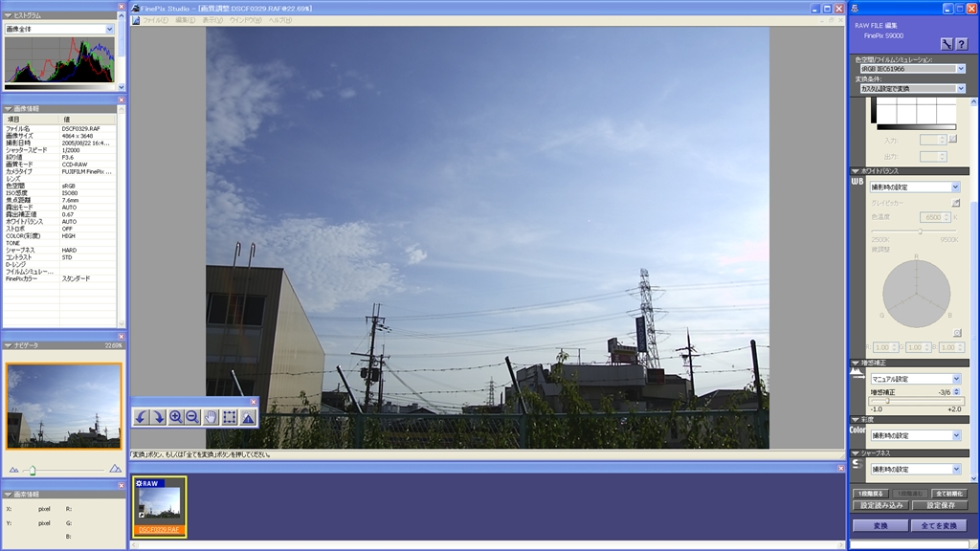980x551 pixels.
Task: Open the 表示(V) menu
Action: pos(212,20)
